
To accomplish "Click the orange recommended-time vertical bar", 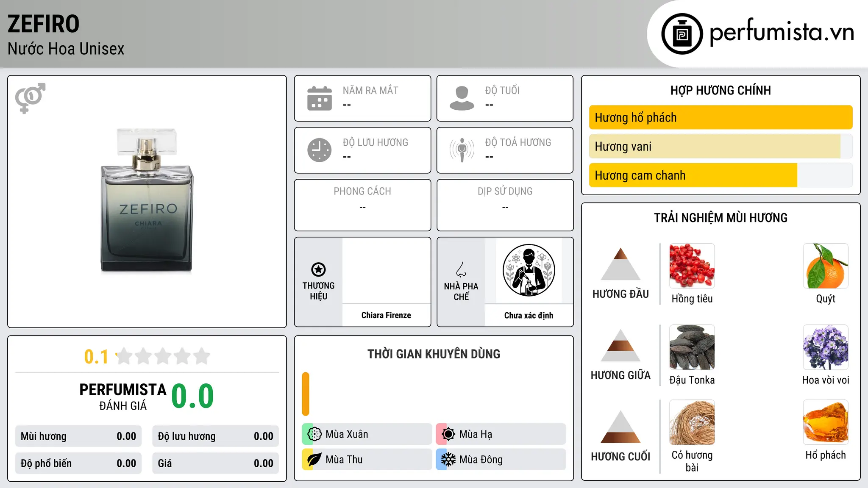I will pos(306,394).
